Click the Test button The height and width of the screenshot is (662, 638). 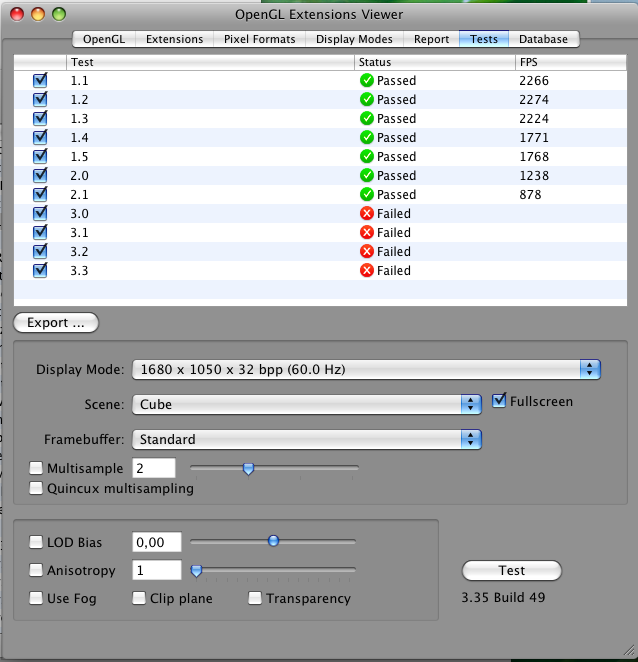[x=512, y=570]
